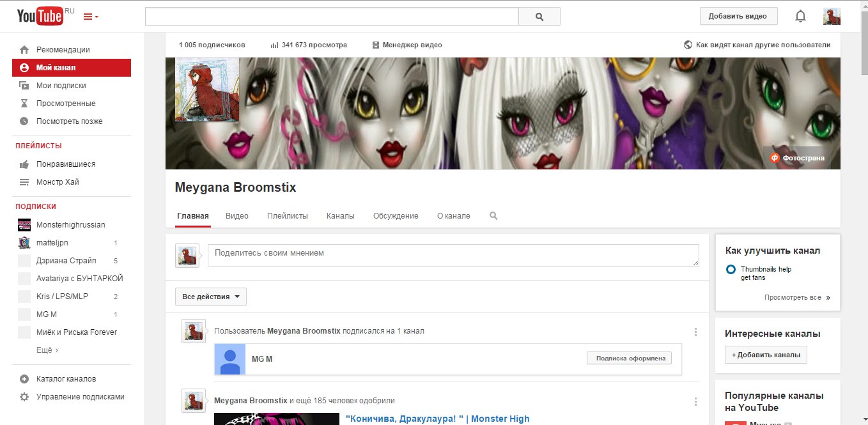Screen dimensions: 868x425
Task: Open the notifications bell
Action: 800,17
